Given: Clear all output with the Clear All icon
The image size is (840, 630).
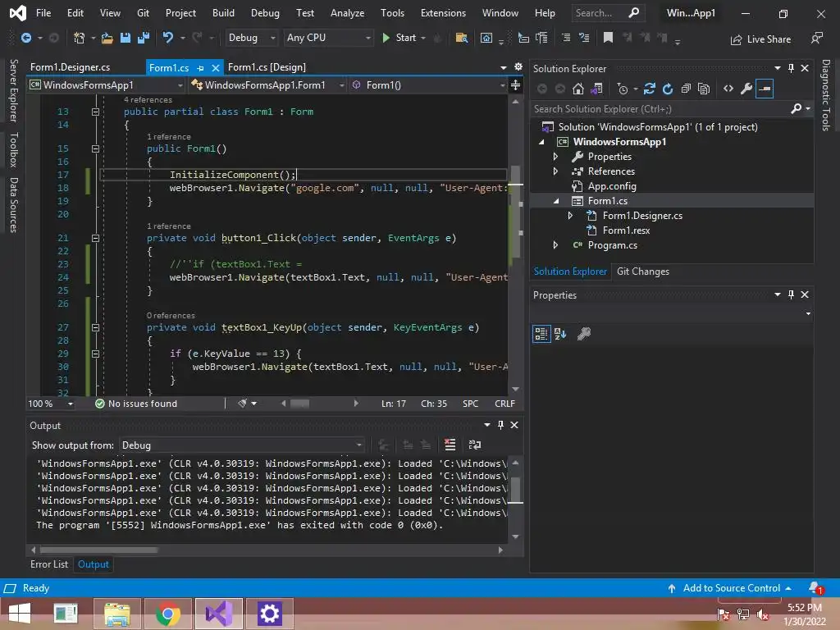Looking at the screenshot, I should click(x=450, y=445).
